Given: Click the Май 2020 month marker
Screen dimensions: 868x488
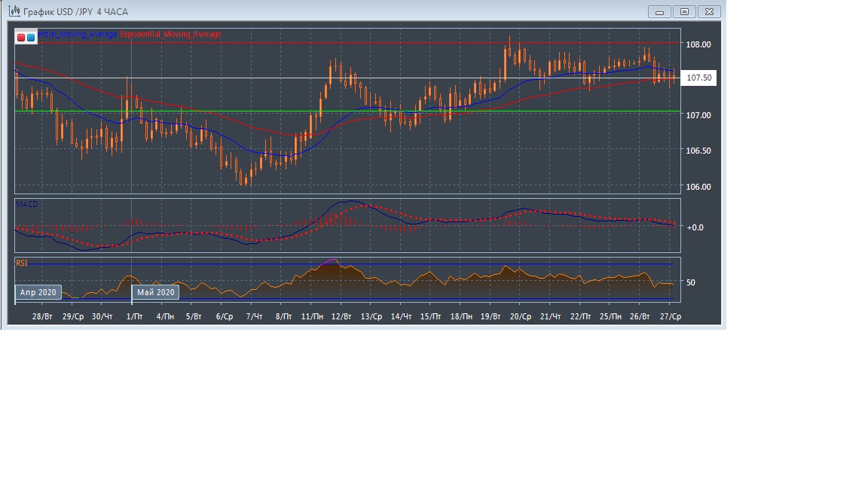Looking at the screenshot, I should click(155, 292).
